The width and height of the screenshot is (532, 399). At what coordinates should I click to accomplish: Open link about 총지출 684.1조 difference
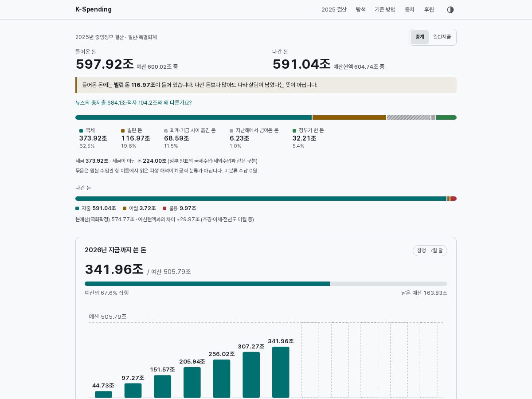tap(133, 103)
